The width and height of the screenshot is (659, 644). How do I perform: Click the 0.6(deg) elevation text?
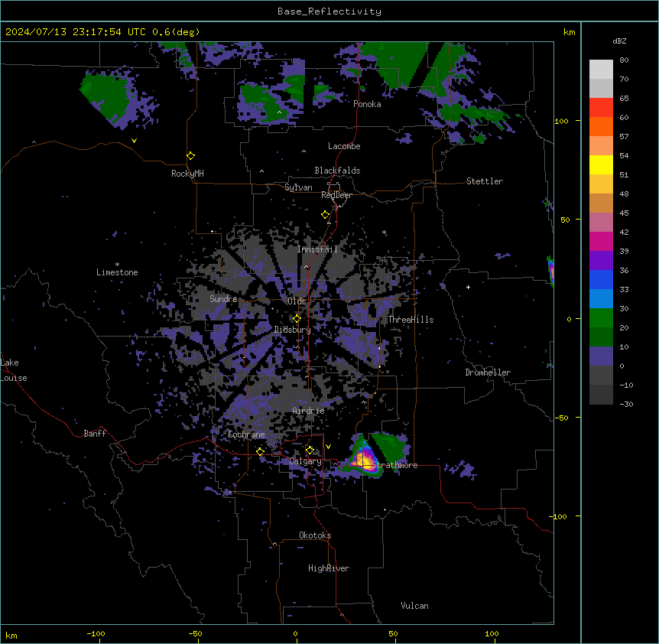click(x=176, y=32)
